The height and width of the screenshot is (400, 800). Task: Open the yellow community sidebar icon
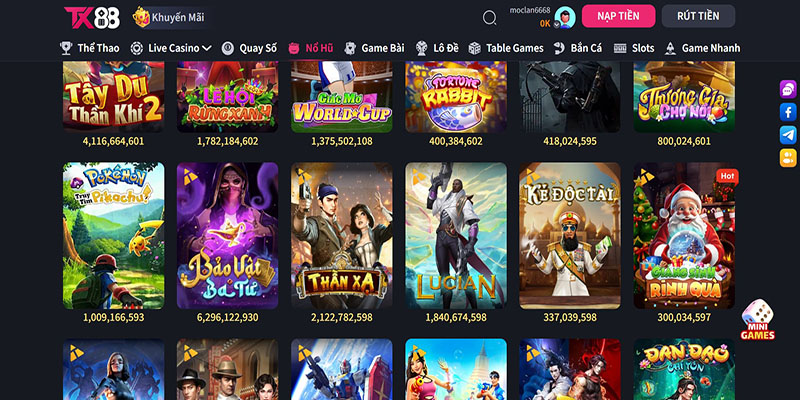788,158
